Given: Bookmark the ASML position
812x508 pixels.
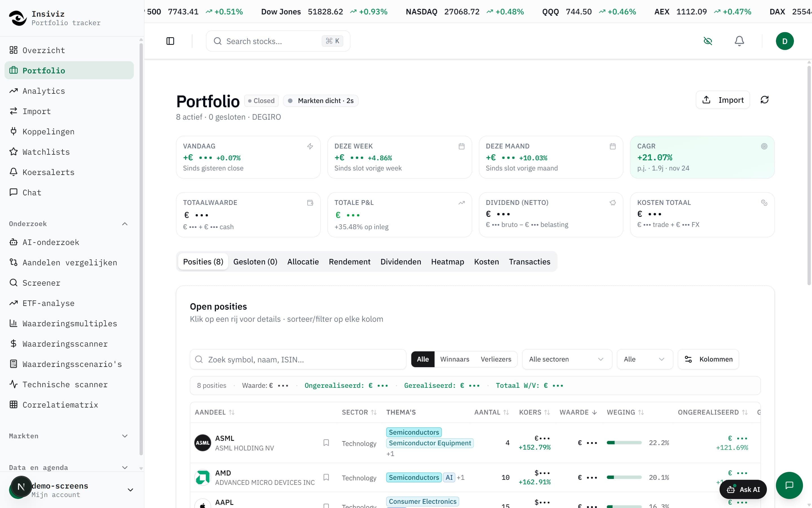Looking at the screenshot, I should [326, 443].
